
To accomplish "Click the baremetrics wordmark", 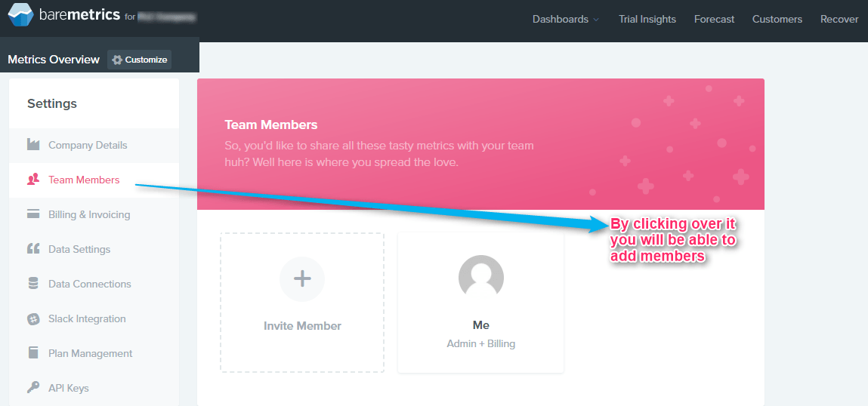I will (x=80, y=15).
